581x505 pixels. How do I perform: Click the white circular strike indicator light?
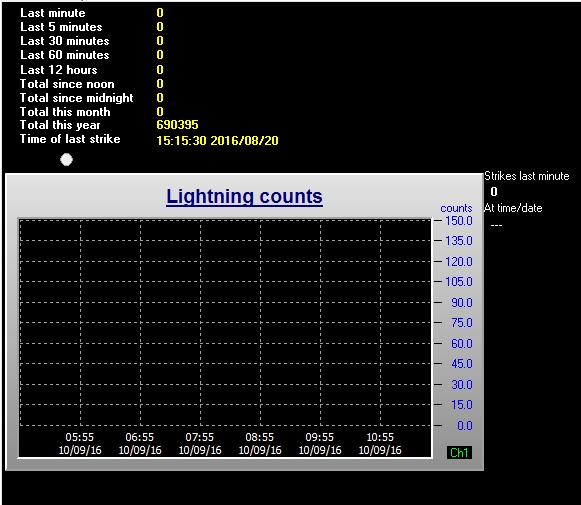[x=67, y=160]
